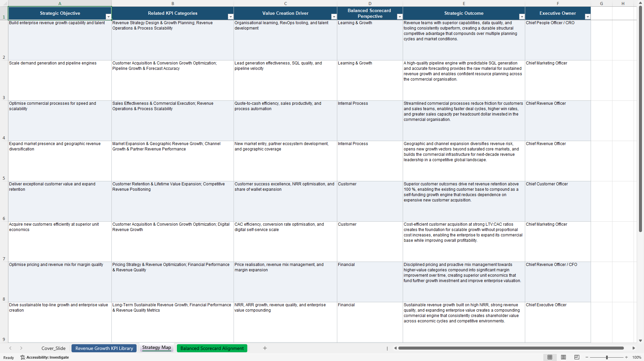Zoom in with the plus button
Viewport: 644px width, 361px height.
(626, 357)
